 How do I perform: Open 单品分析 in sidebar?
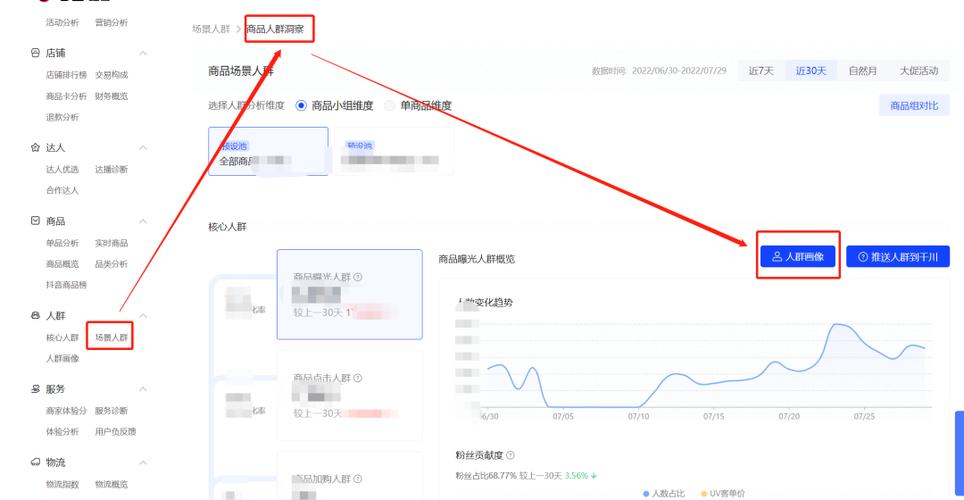62,243
